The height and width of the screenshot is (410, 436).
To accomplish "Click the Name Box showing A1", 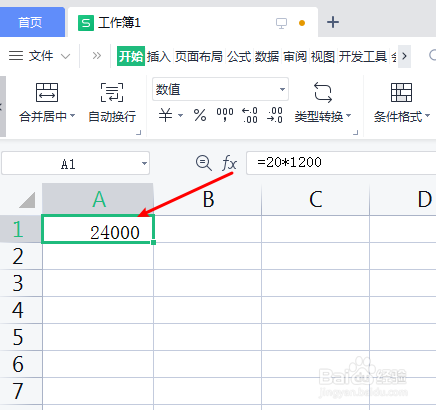I will point(68,163).
